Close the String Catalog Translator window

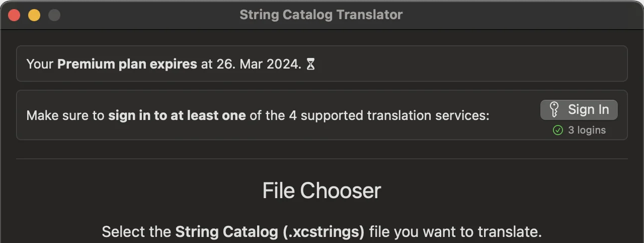[x=14, y=15]
